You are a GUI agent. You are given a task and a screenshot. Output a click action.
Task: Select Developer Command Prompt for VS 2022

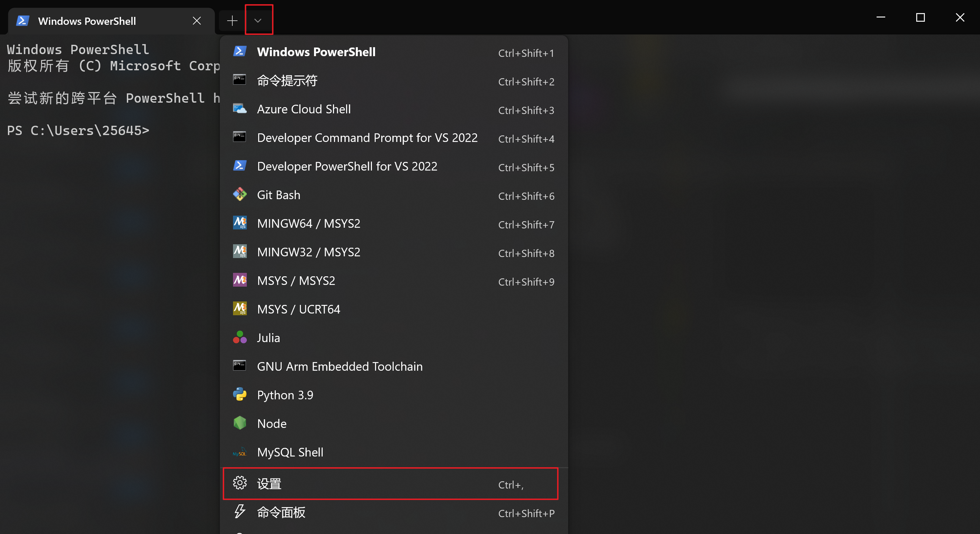pos(367,137)
